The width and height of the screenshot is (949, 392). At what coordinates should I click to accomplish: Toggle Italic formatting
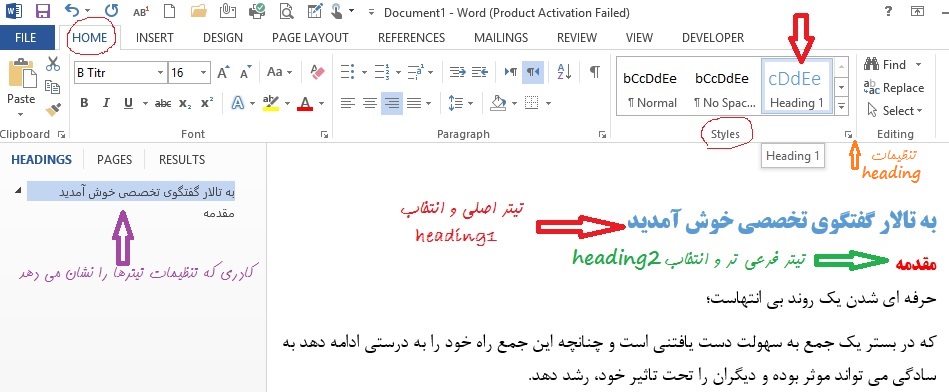coord(106,103)
